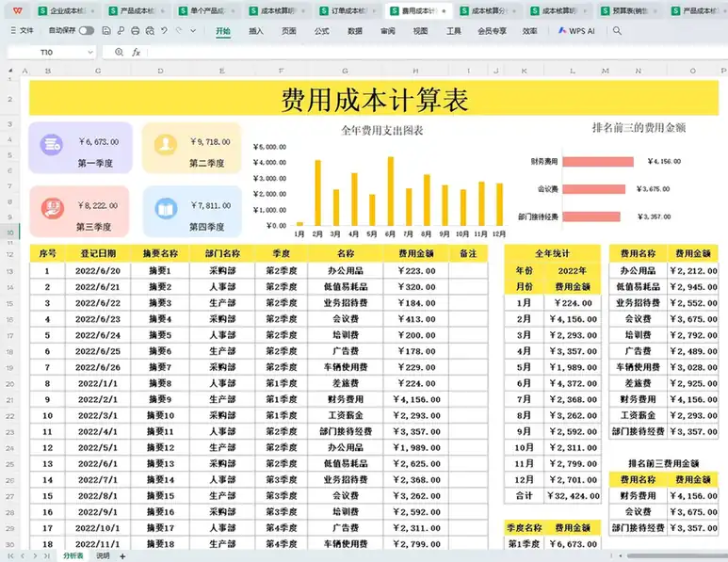Switch to the 订单成本 document tab
The height and width of the screenshot is (562, 728).
point(348,10)
